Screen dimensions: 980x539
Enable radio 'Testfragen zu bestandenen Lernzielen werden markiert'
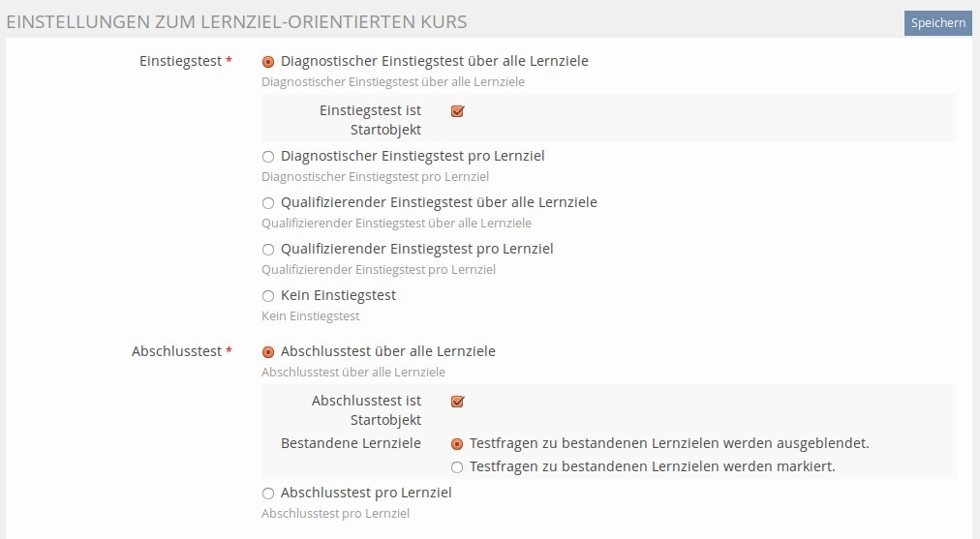click(x=457, y=467)
